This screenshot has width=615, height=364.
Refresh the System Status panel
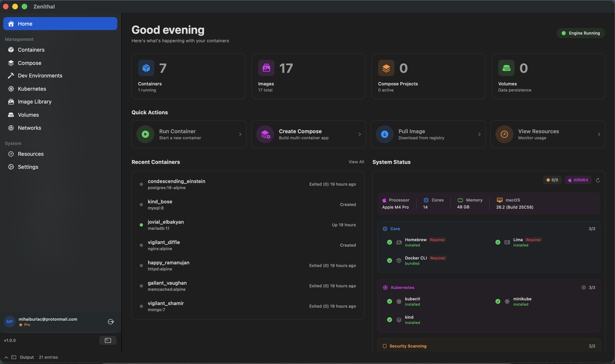coord(598,180)
